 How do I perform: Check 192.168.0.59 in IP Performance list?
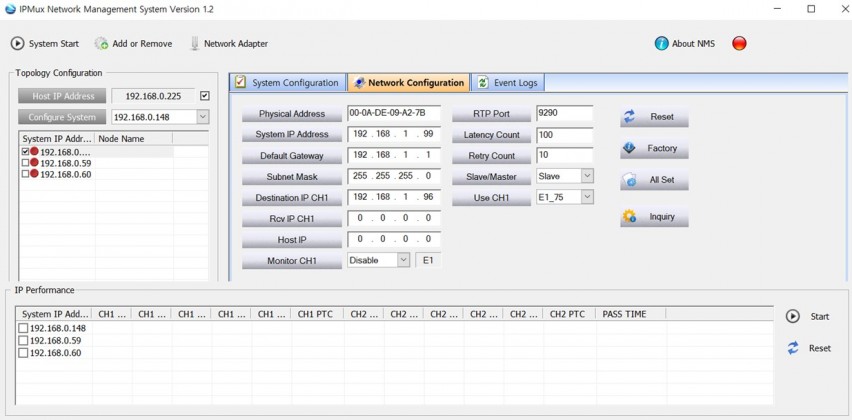(x=23, y=341)
